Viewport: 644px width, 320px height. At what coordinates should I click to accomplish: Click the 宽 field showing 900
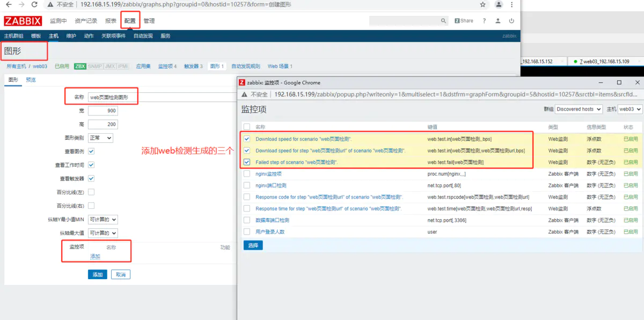[103, 111]
